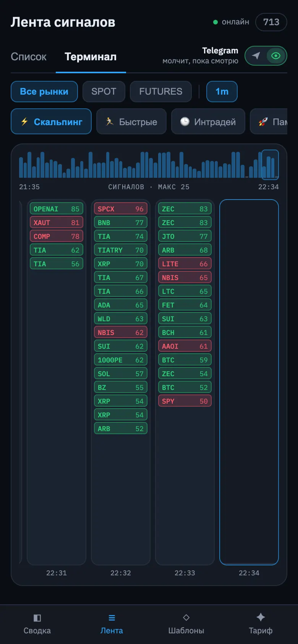298x644 pixels.
Task: Open the LITE 66 signal
Action: click(185, 264)
